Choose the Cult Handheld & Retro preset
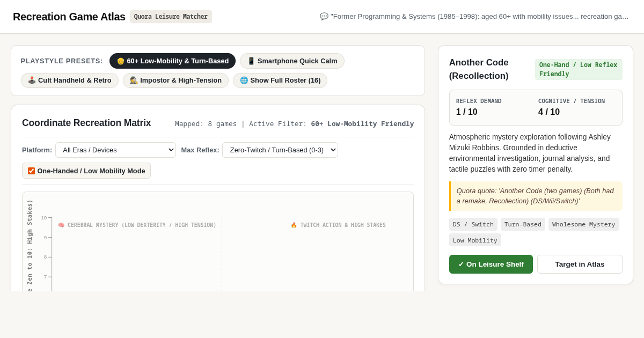Image resolution: width=644 pixels, height=338 pixels. tap(70, 80)
